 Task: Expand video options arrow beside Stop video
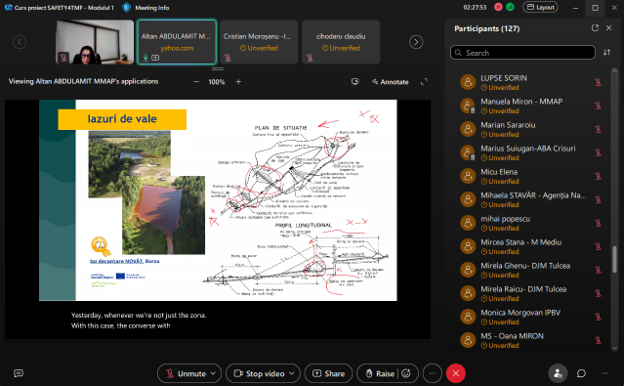click(292, 373)
